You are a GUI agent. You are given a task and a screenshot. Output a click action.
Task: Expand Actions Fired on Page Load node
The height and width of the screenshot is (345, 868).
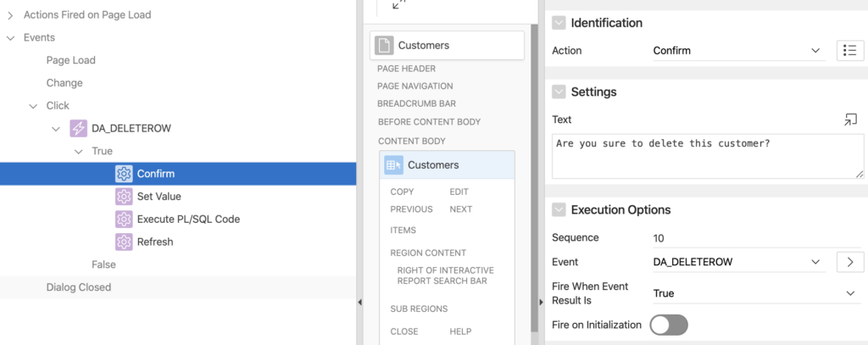click(10, 15)
